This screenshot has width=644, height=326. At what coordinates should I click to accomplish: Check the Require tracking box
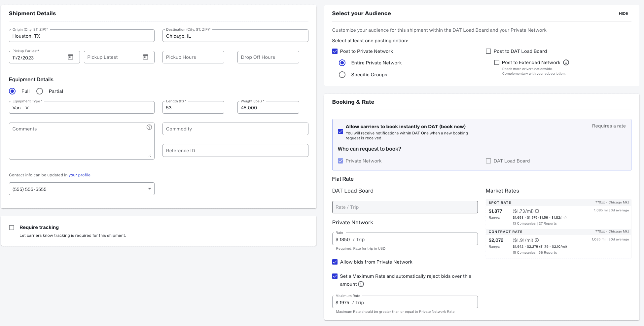coord(12,228)
